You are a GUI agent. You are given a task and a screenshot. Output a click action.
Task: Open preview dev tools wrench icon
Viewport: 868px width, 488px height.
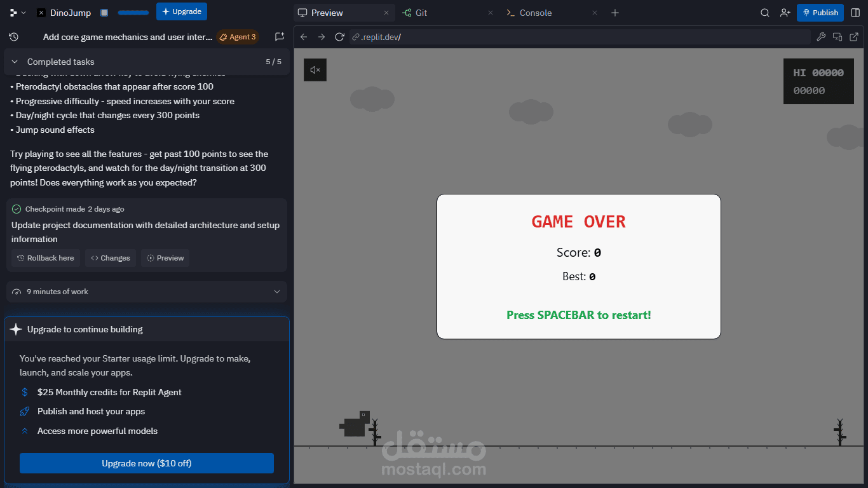(x=821, y=37)
